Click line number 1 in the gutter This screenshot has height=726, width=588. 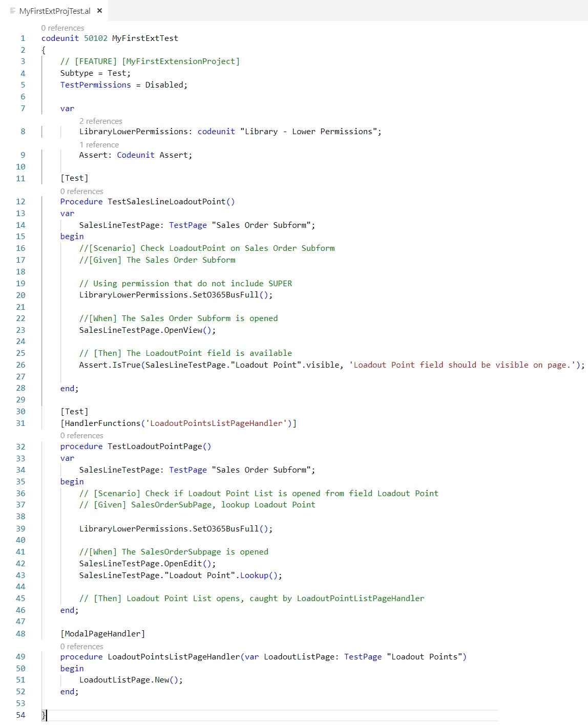coord(23,38)
